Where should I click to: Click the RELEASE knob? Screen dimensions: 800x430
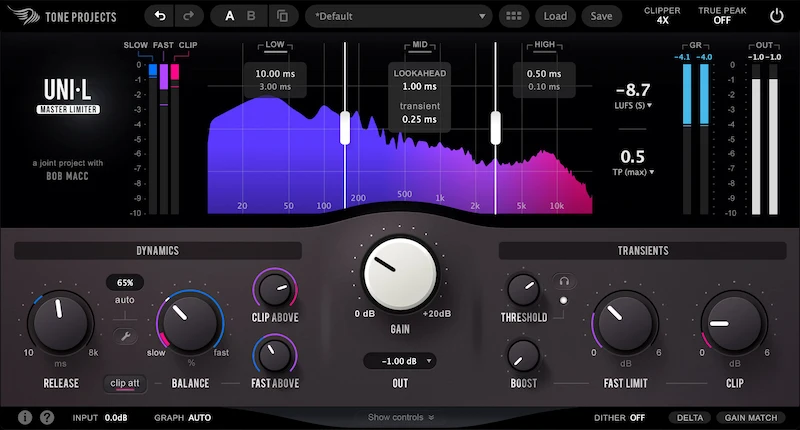[x=60, y=323]
